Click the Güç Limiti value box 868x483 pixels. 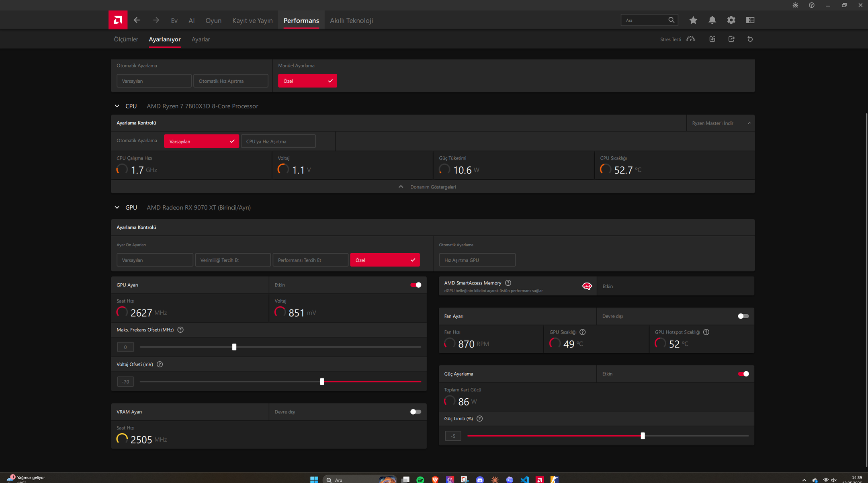(453, 436)
